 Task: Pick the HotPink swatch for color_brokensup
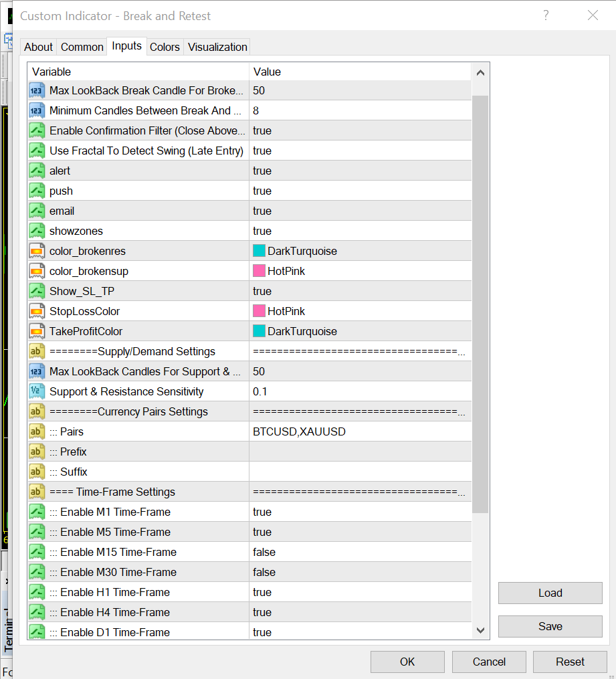259,271
